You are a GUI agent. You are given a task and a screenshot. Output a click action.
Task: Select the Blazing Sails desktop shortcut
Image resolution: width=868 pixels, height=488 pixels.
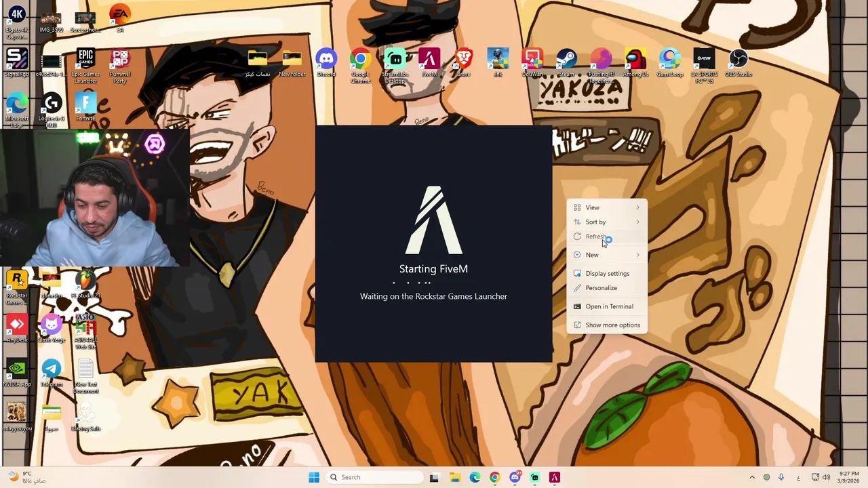(x=85, y=417)
